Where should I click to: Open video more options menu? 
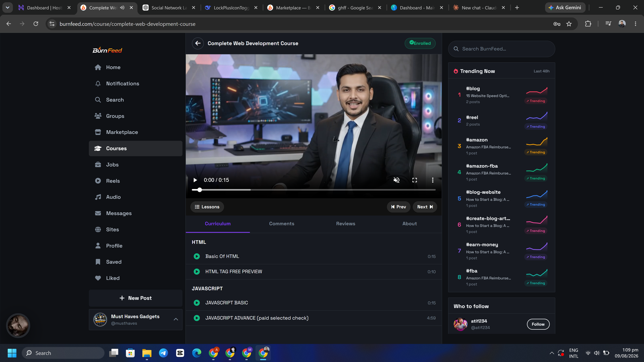point(433,180)
